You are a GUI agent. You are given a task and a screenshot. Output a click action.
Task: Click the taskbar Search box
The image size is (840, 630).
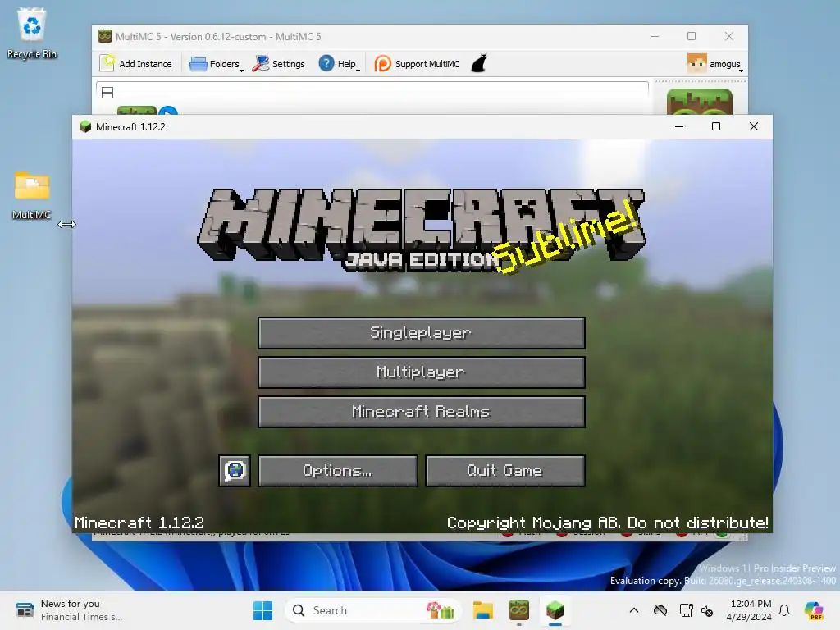coord(373,610)
